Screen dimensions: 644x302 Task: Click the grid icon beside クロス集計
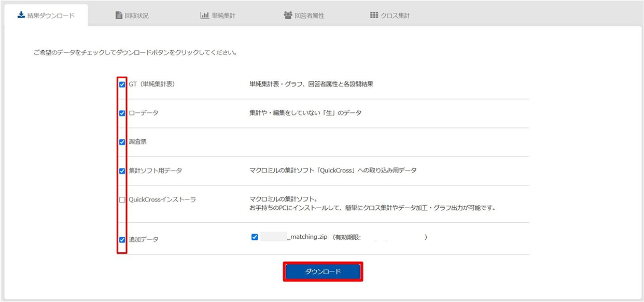(374, 16)
